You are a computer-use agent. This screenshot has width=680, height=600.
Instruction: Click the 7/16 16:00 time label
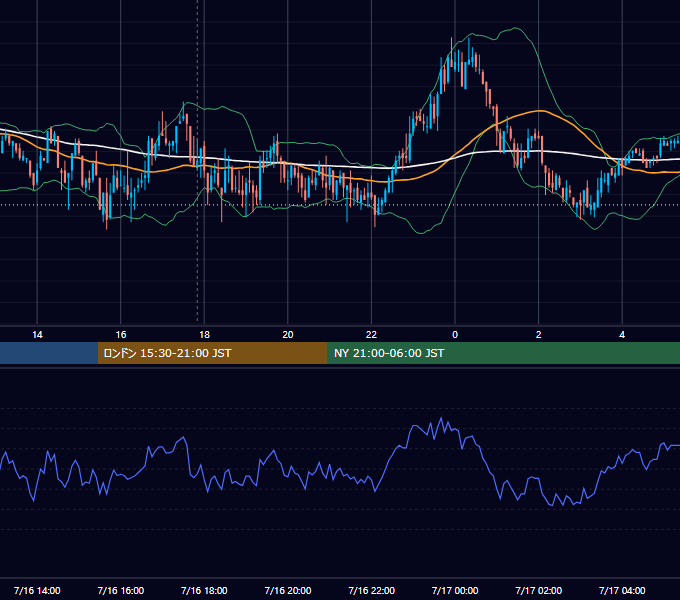pos(121,590)
